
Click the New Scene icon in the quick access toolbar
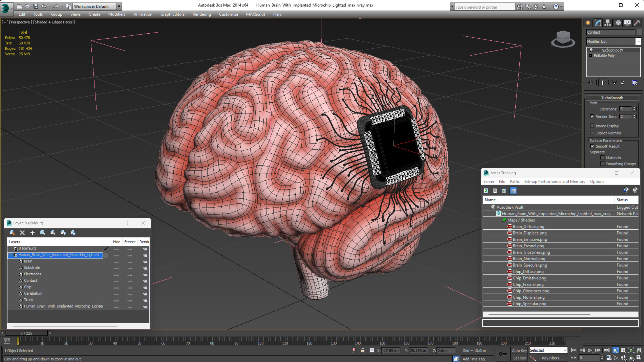[19, 6]
